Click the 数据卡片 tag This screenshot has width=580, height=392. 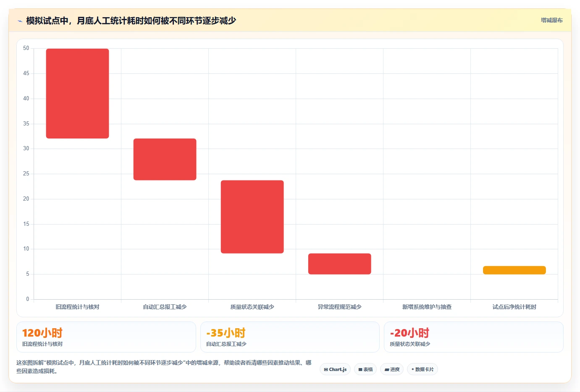coord(423,369)
